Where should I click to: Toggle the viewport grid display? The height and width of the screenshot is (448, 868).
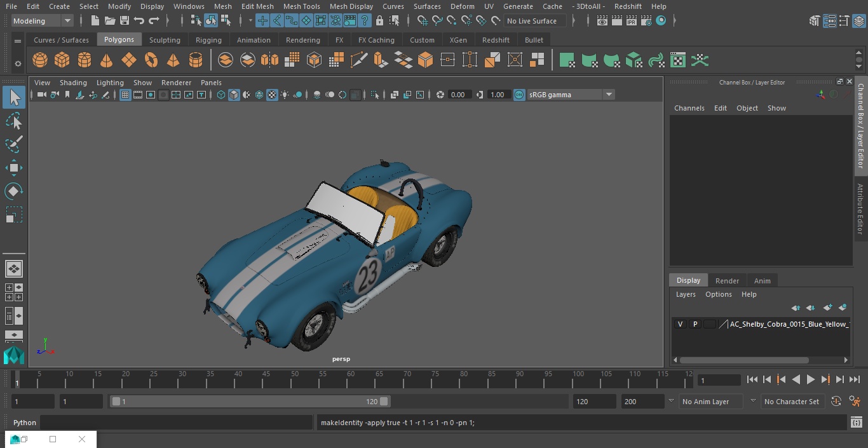pos(125,95)
